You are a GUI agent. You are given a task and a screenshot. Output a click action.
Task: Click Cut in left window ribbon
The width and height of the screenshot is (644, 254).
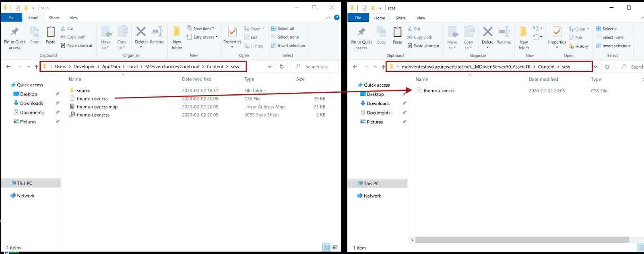point(67,29)
